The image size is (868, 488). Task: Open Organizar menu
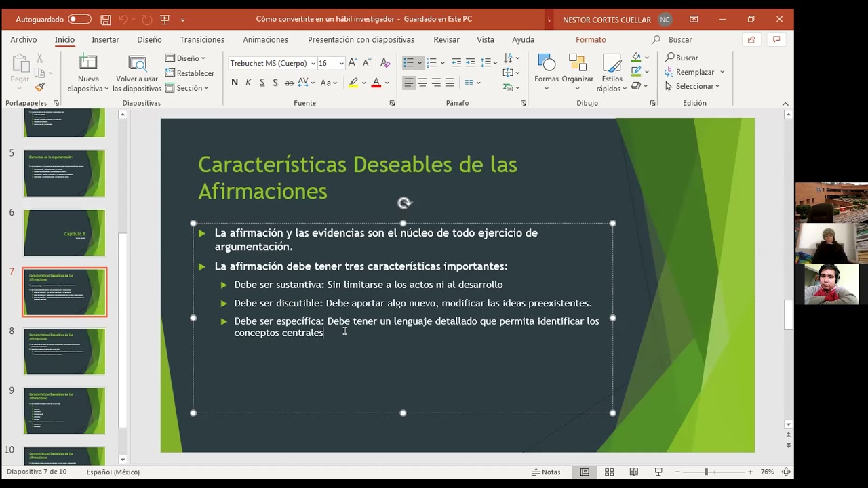tap(578, 73)
